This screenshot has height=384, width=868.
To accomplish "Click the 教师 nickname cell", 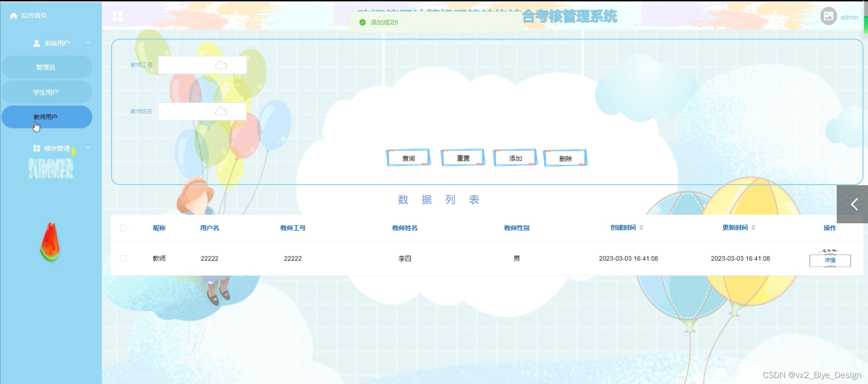I will (159, 258).
